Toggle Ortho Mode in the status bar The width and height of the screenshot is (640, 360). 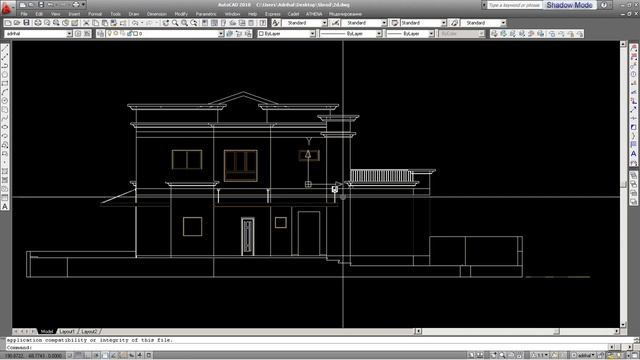[x=88, y=356]
